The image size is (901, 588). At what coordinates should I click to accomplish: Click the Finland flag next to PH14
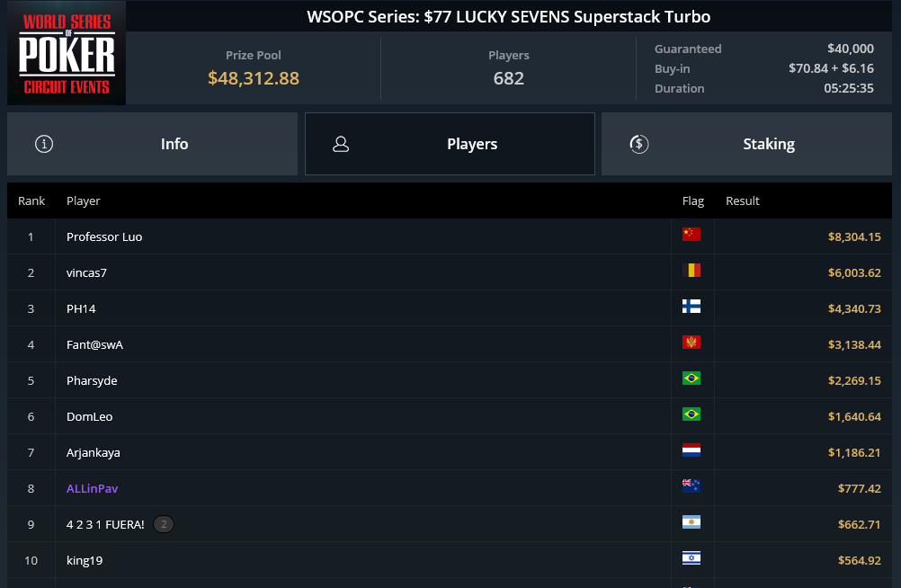691,307
